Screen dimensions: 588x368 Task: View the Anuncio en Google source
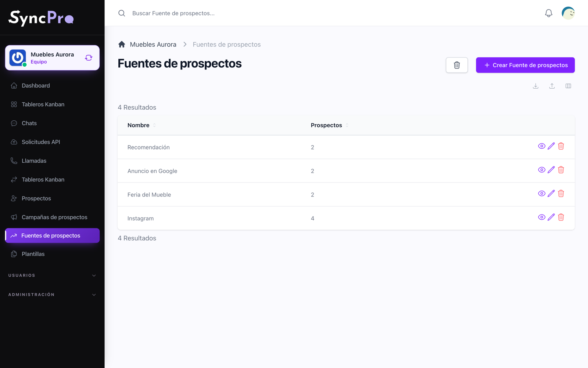click(542, 170)
